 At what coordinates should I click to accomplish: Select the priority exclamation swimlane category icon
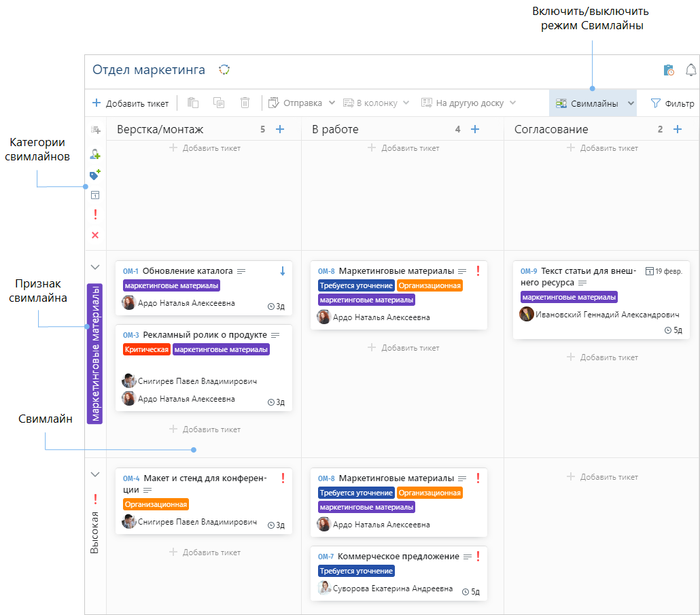point(95,215)
